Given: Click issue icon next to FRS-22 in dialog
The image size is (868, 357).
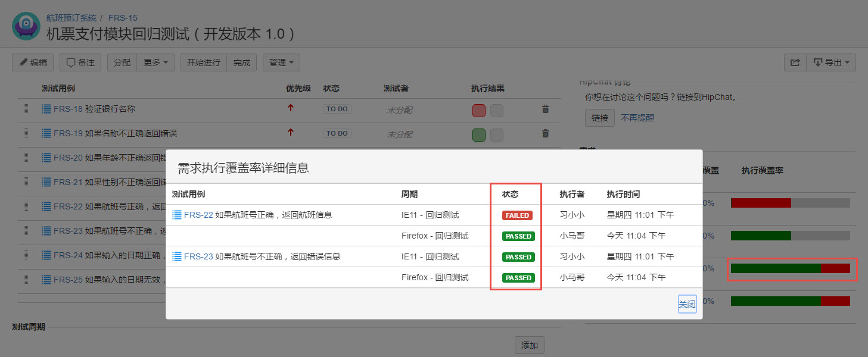Looking at the screenshot, I should tap(177, 215).
